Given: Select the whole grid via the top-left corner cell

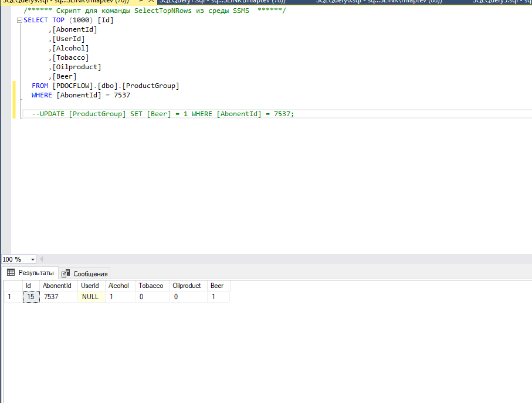Looking at the screenshot, I should tap(13, 286).
